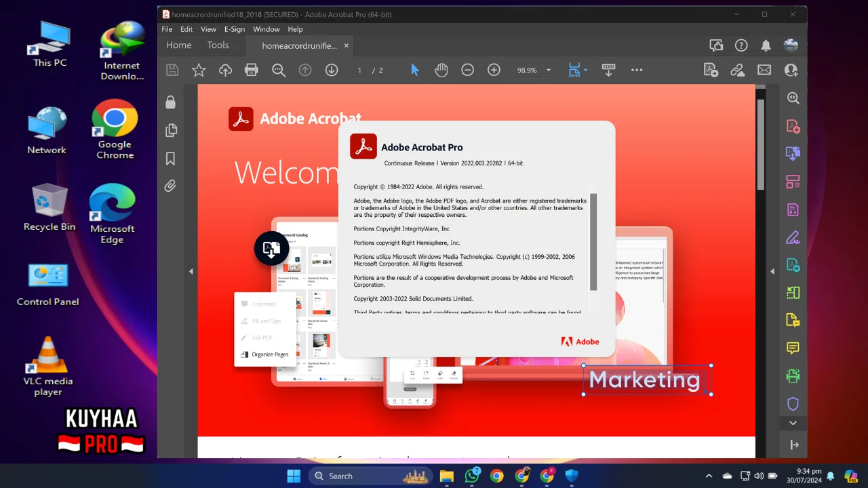
Task: Open the Organize Pages tool in right pane
Action: tap(793, 182)
